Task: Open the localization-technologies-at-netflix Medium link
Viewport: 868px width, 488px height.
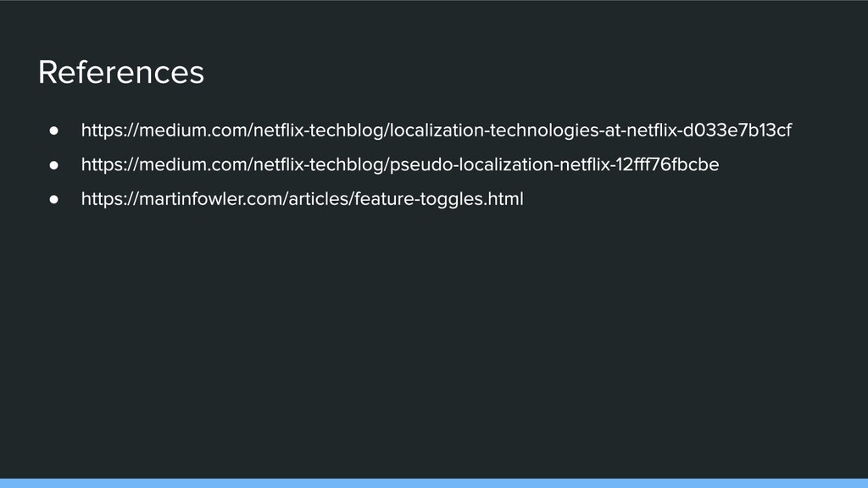Action: (437, 130)
